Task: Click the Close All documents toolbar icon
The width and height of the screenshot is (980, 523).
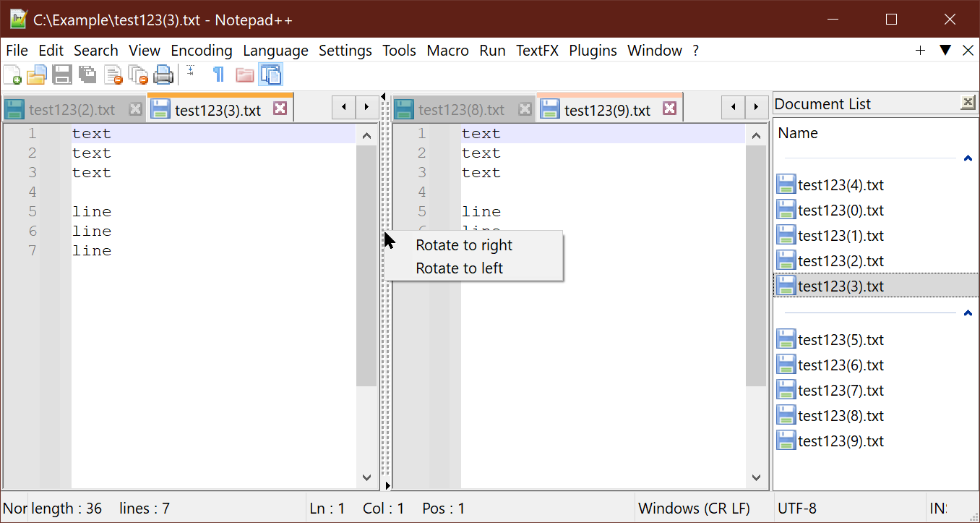Action: click(138, 75)
